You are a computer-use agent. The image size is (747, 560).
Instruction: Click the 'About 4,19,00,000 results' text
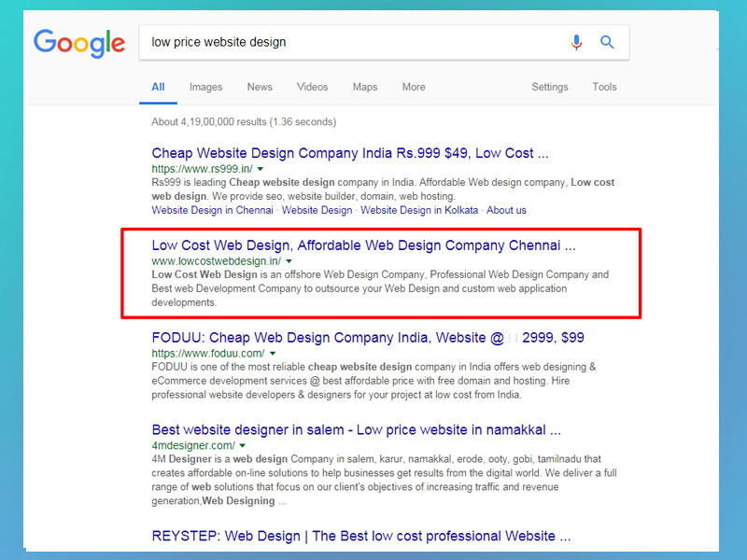click(244, 122)
